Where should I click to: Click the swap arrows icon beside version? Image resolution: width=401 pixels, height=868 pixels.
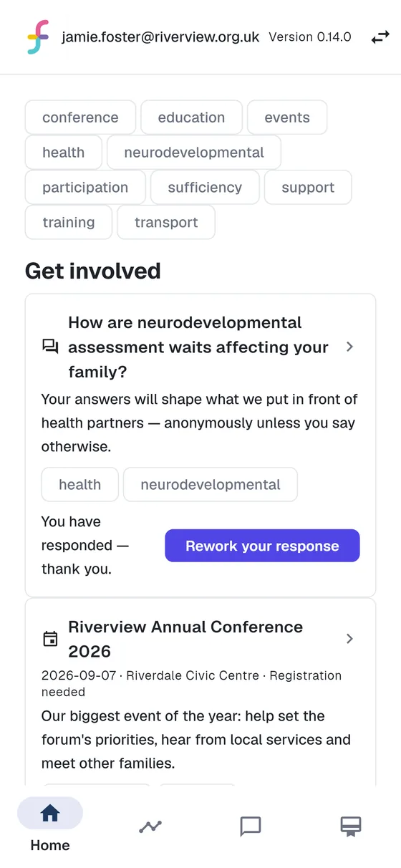380,37
